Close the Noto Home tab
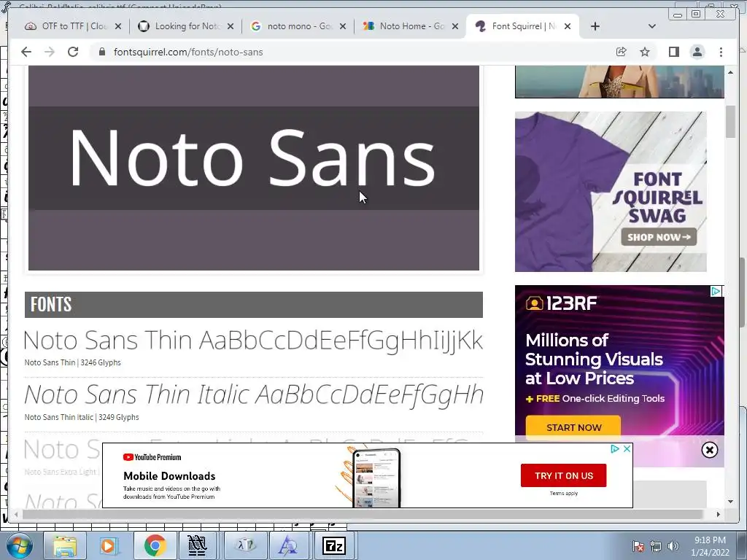This screenshot has width=747, height=560. pos(455,26)
